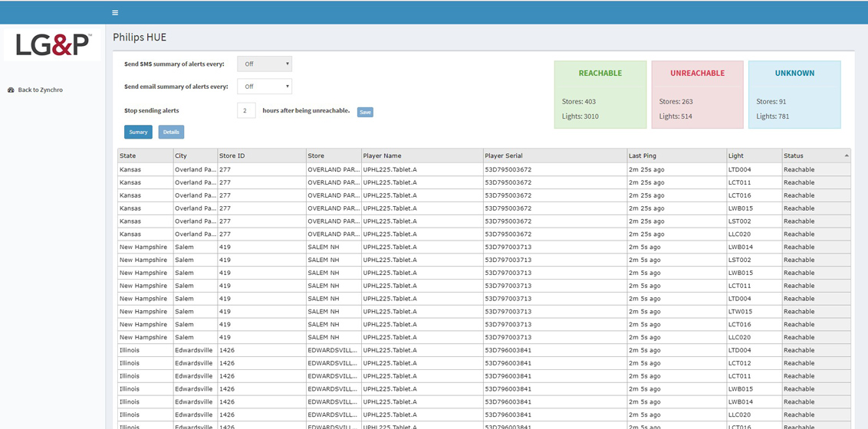The width and height of the screenshot is (868, 429).
Task: Sort table by Store ID column header
Action: point(261,156)
